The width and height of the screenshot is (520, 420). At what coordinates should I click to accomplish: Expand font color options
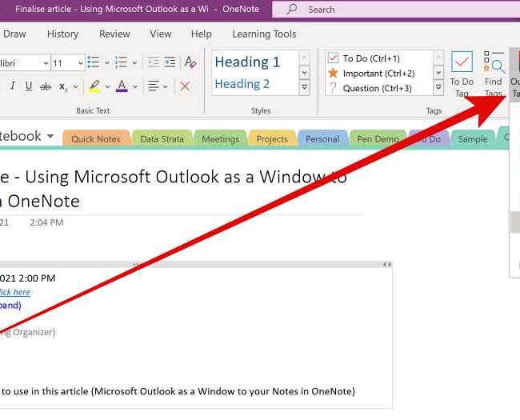click(x=135, y=86)
